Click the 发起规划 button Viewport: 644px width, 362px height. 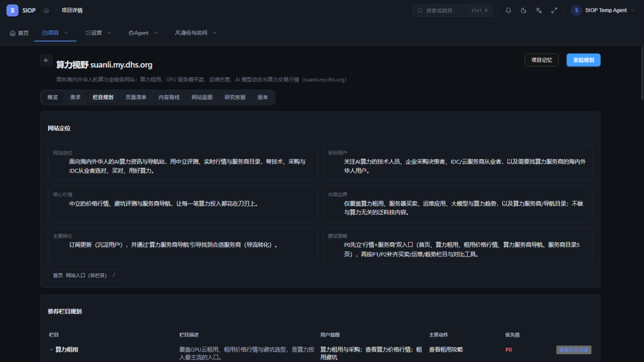coord(584,60)
